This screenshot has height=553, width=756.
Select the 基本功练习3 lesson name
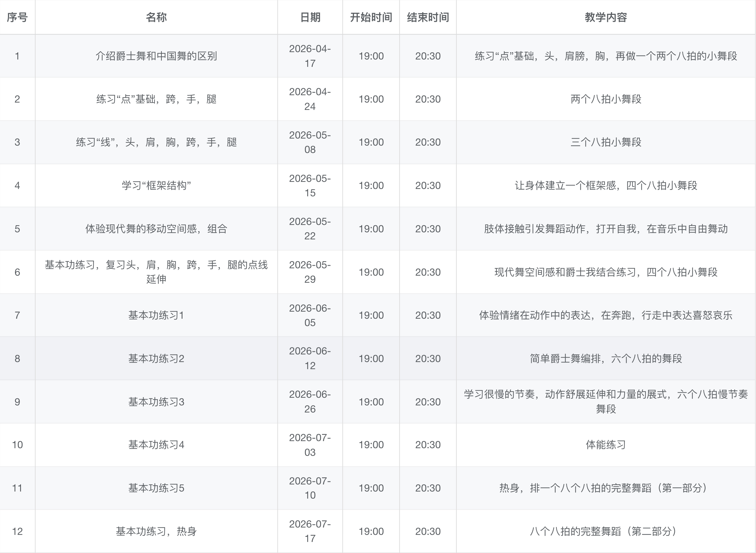156,402
